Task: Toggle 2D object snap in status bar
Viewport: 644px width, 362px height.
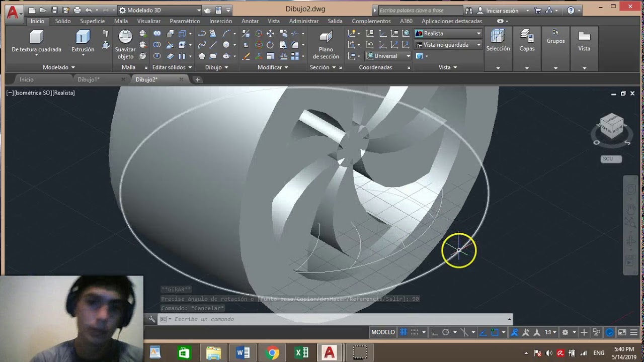Action: tap(494, 332)
